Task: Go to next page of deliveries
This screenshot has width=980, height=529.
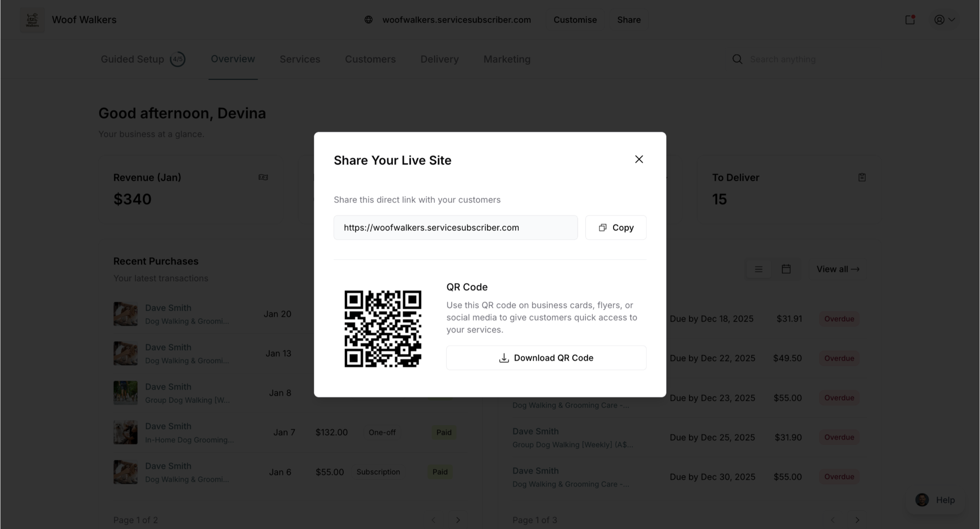Action: coord(857,520)
